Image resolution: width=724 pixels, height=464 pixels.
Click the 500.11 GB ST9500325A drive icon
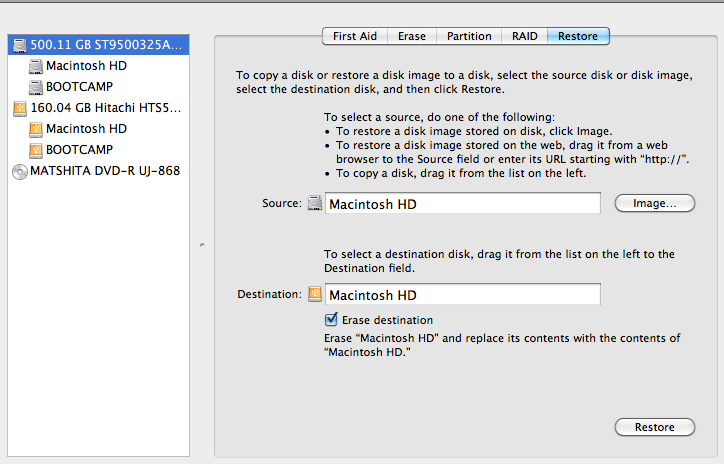tap(20, 45)
